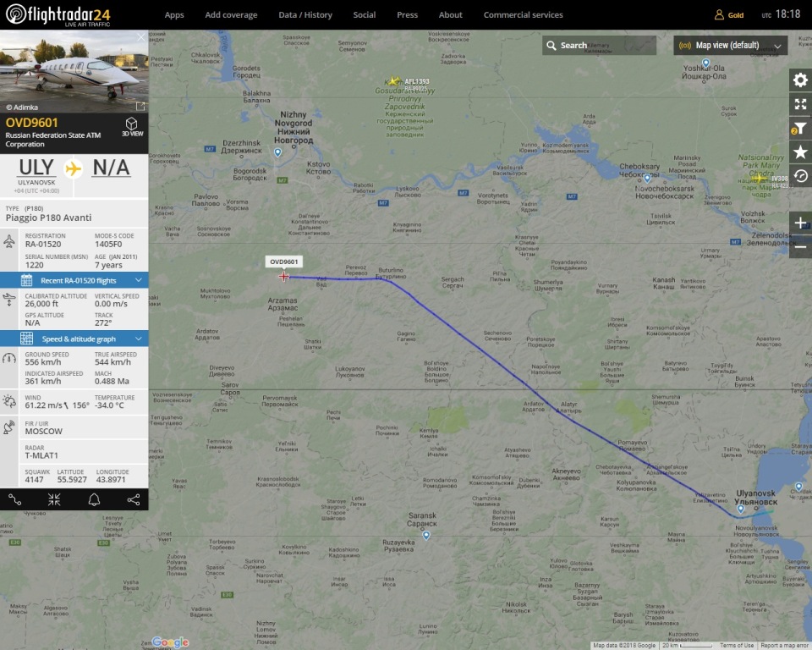Click the Search field on the map
The width and height of the screenshot is (812, 650).
point(599,46)
